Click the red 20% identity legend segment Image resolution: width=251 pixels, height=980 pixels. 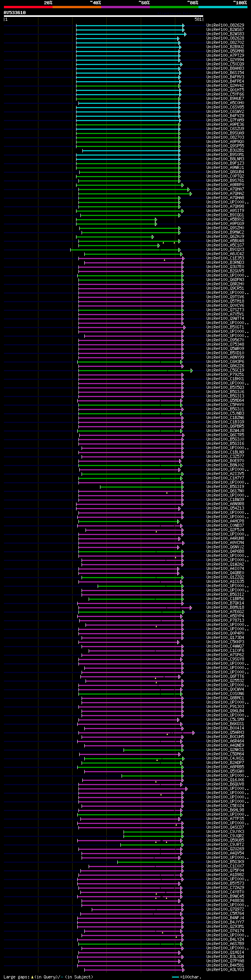point(28,7)
